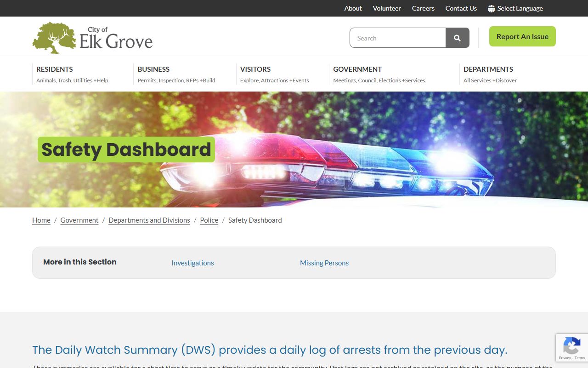Open the Residents menu
The height and width of the screenshot is (368, 588).
[x=72, y=74]
